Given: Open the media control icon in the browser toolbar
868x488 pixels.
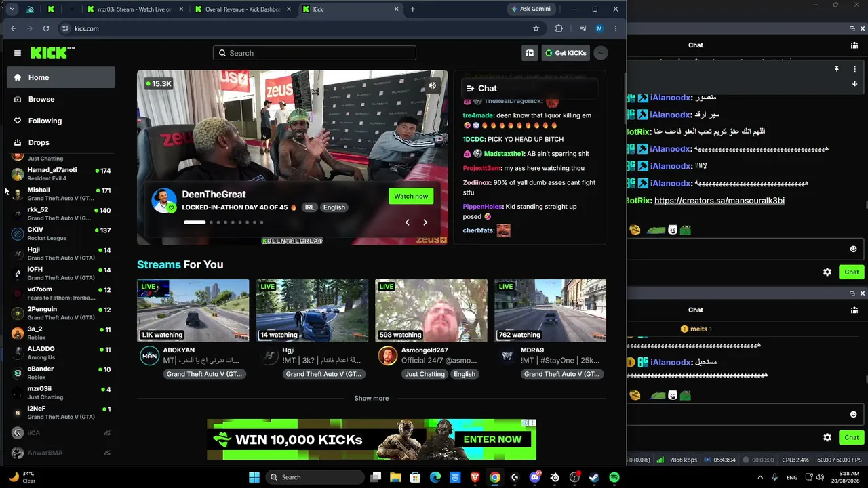Looking at the screenshot, I should [x=583, y=28].
